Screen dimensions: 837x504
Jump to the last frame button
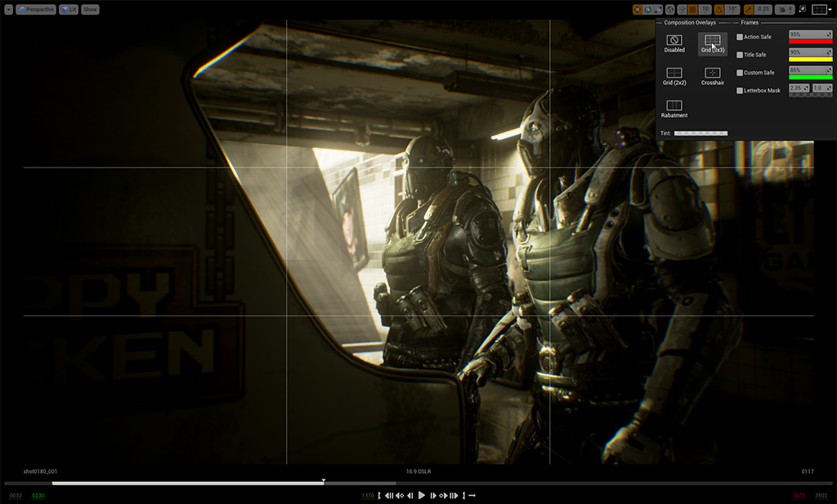tap(463, 494)
